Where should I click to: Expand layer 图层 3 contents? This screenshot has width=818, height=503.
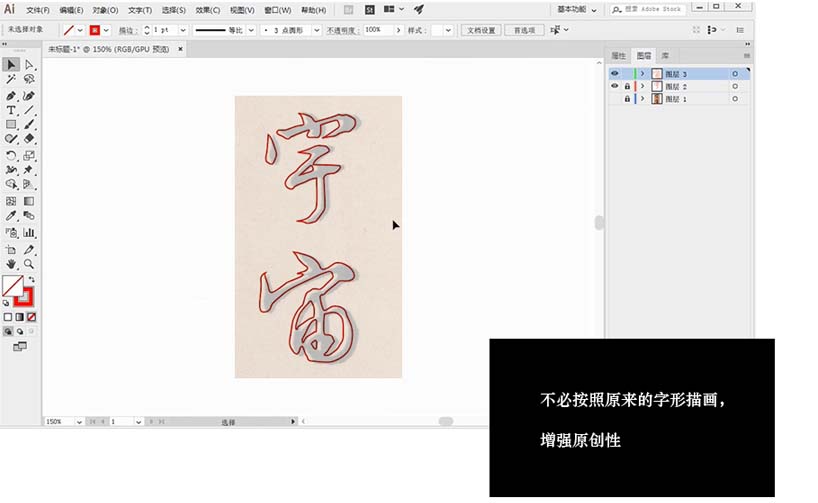(643, 74)
